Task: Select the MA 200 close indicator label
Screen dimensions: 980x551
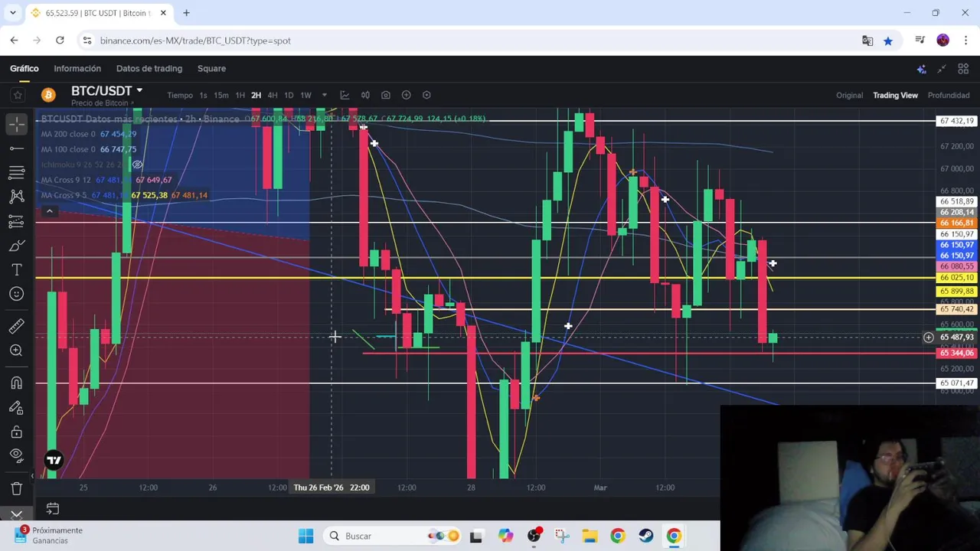Action: pyautogui.click(x=68, y=134)
